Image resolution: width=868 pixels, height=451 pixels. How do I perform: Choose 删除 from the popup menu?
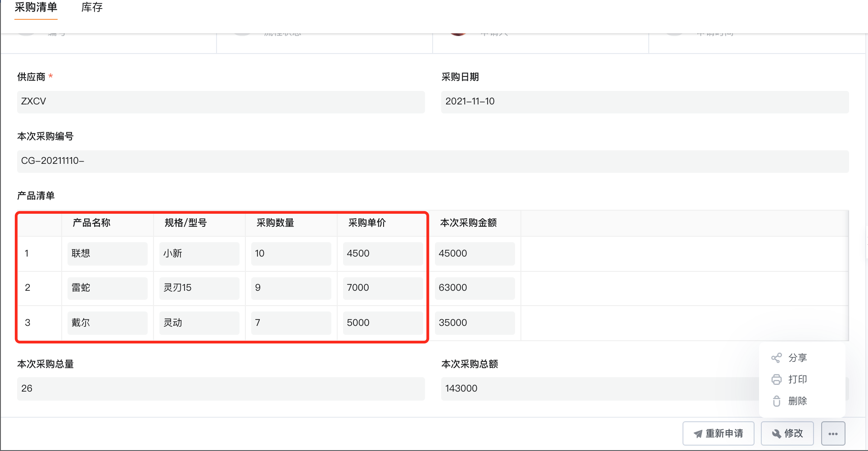click(797, 401)
